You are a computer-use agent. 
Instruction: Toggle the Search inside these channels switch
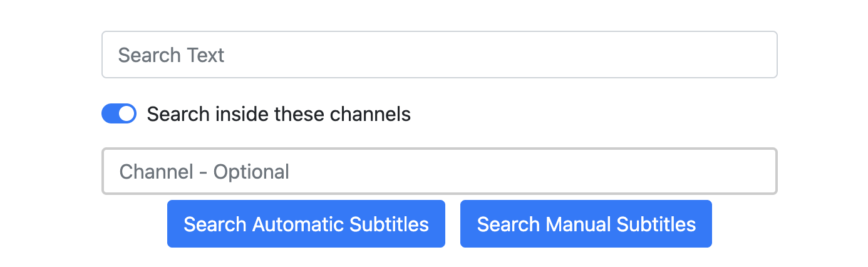click(x=119, y=114)
